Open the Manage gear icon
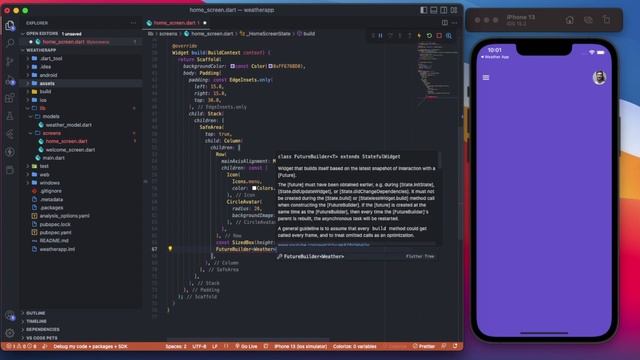Image resolution: width=640 pixels, height=360 pixels. (x=10, y=333)
